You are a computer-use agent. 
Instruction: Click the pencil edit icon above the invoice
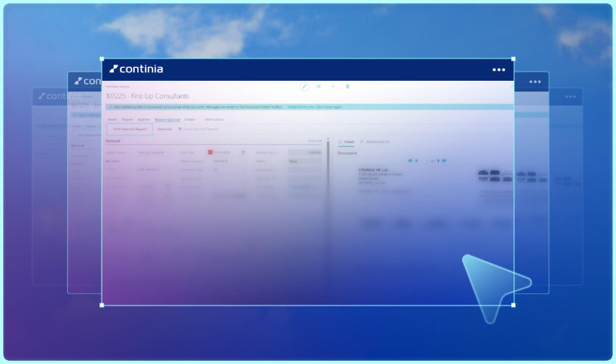(303, 86)
